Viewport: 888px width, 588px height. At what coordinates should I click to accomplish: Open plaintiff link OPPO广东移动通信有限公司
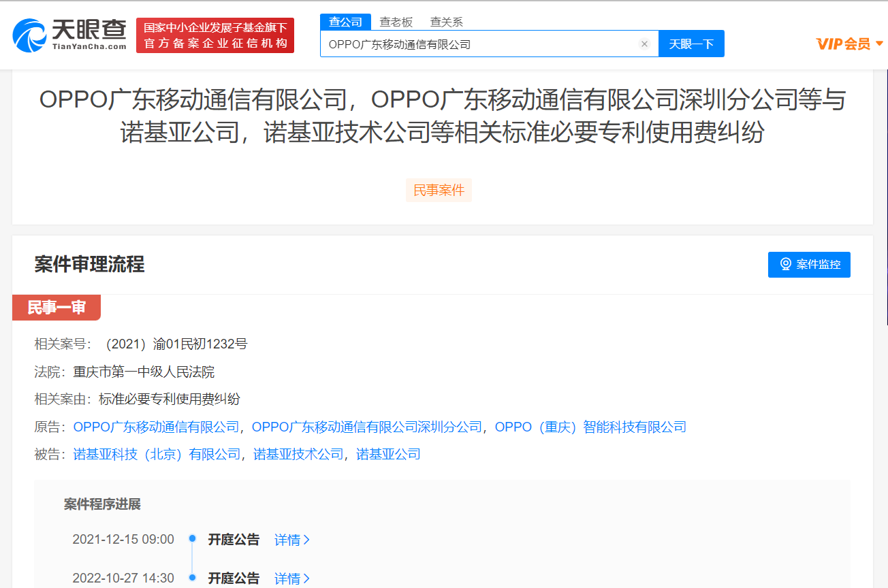pyautogui.click(x=156, y=427)
